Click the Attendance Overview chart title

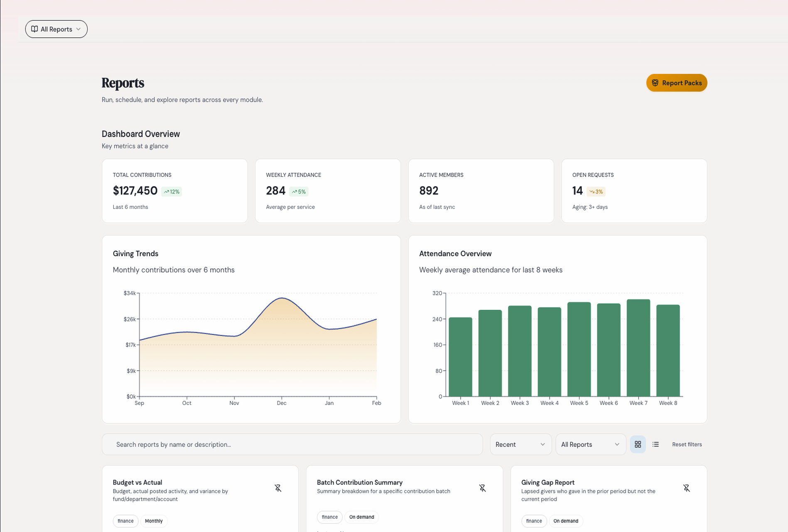pyautogui.click(x=455, y=254)
